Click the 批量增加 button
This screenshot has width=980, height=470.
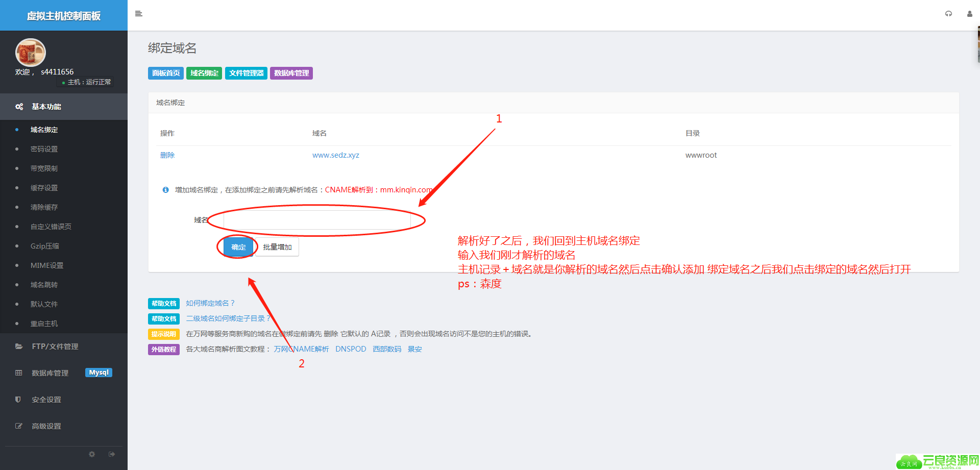277,247
